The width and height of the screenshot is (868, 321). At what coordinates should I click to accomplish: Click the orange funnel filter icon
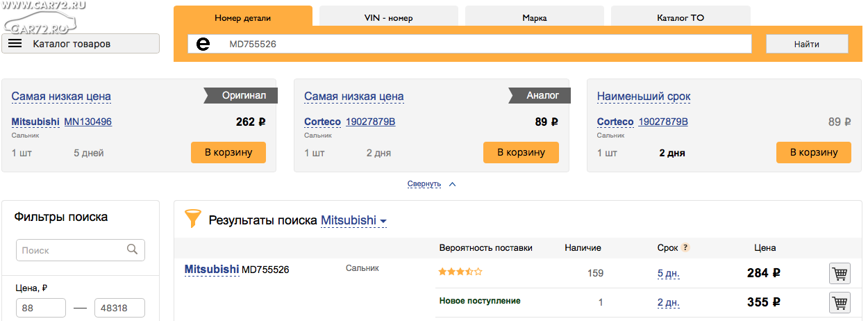tap(192, 220)
